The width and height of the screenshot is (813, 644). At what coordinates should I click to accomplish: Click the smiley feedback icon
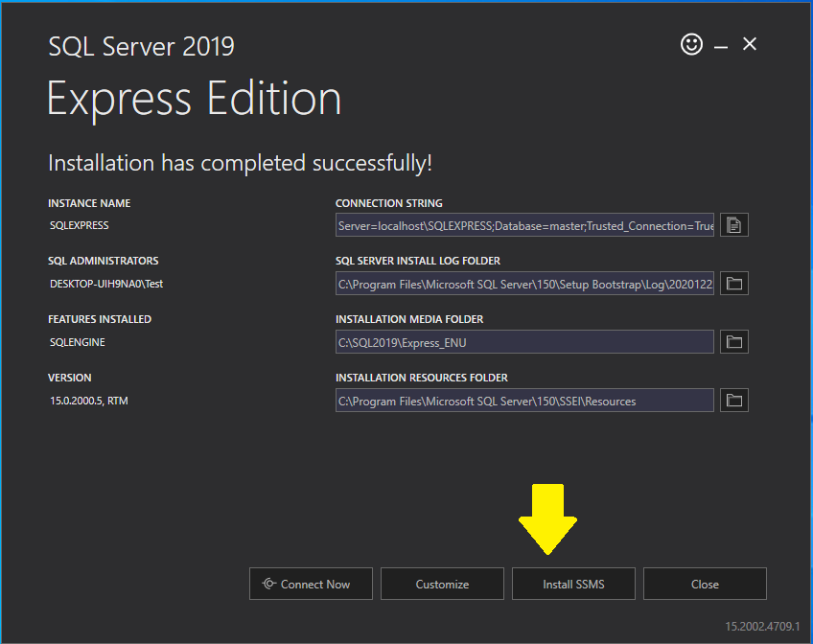coord(691,44)
